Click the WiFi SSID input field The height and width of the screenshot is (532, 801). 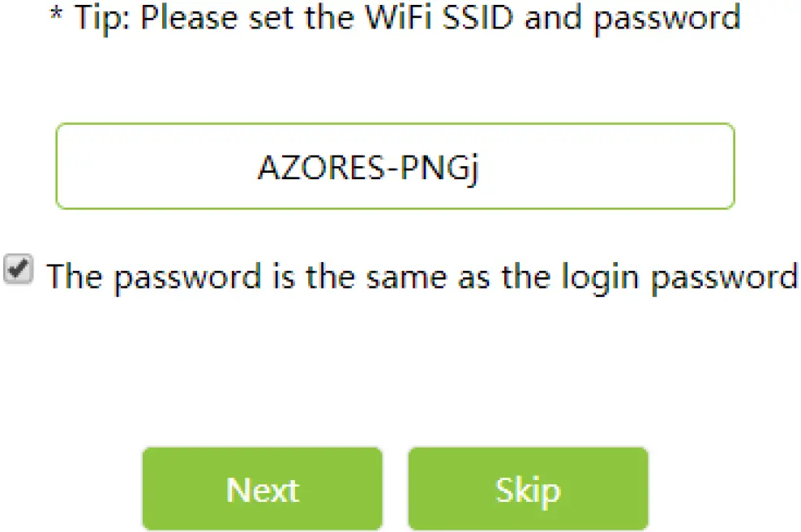(395, 166)
